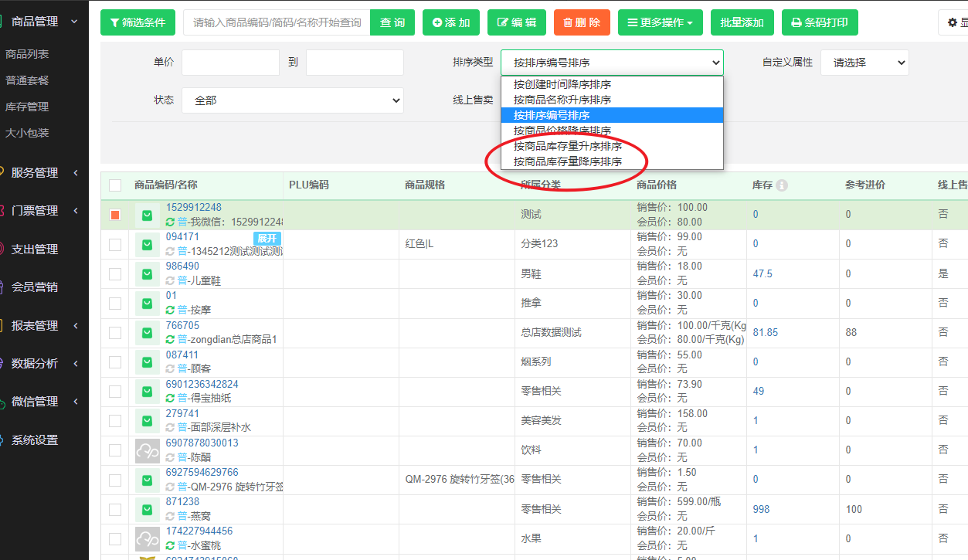Screen dimensions: 968x560
Task: Click the gray placeholder image for 水蜜桃
Action: point(147,538)
